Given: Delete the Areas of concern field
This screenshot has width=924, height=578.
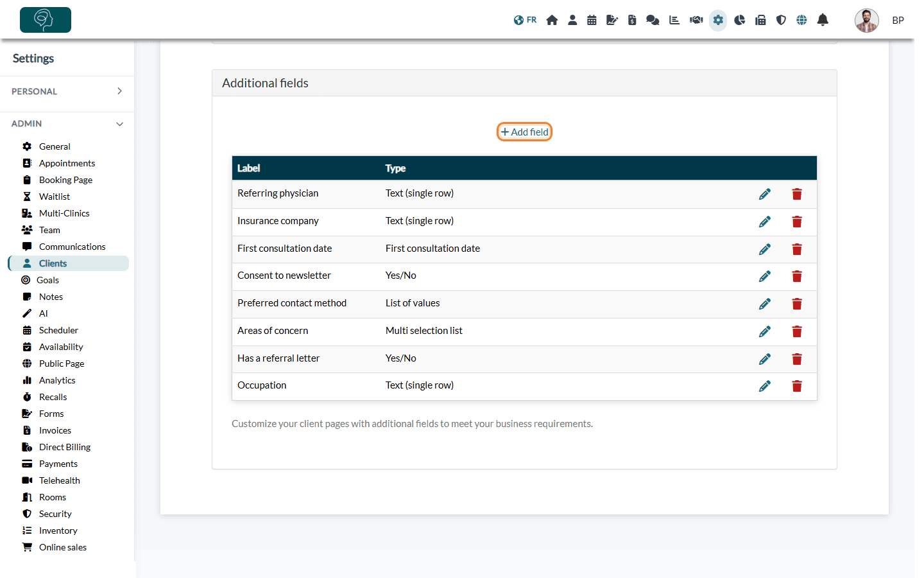Looking at the screenshot, I should click(x=797, y=331).
